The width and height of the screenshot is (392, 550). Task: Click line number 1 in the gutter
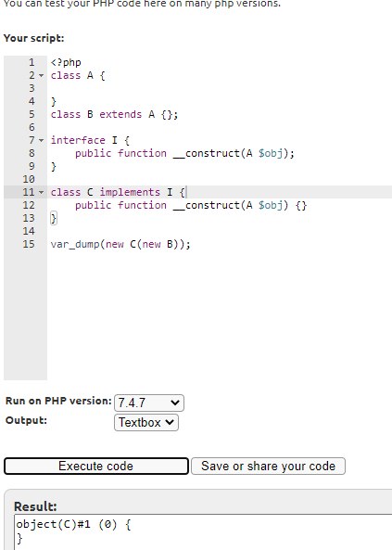pyautogui.click(x=32, y=62)
